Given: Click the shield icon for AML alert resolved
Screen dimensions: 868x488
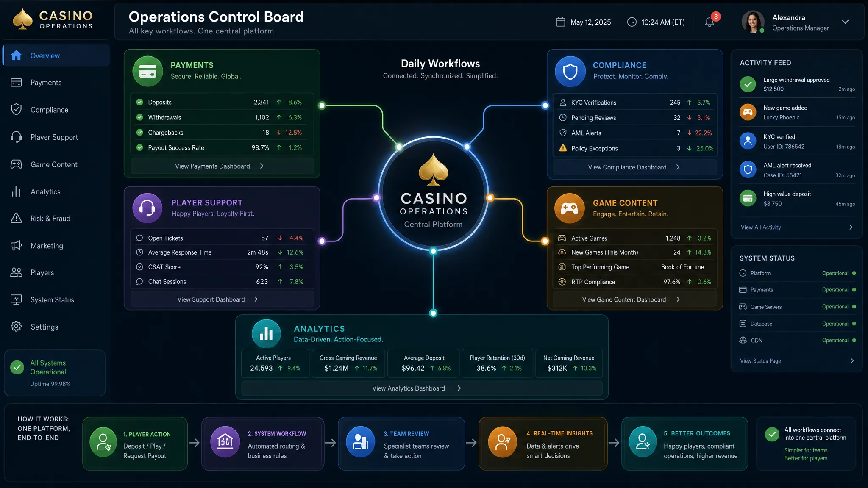Looking at the screenshot, I should coord(748,170).
